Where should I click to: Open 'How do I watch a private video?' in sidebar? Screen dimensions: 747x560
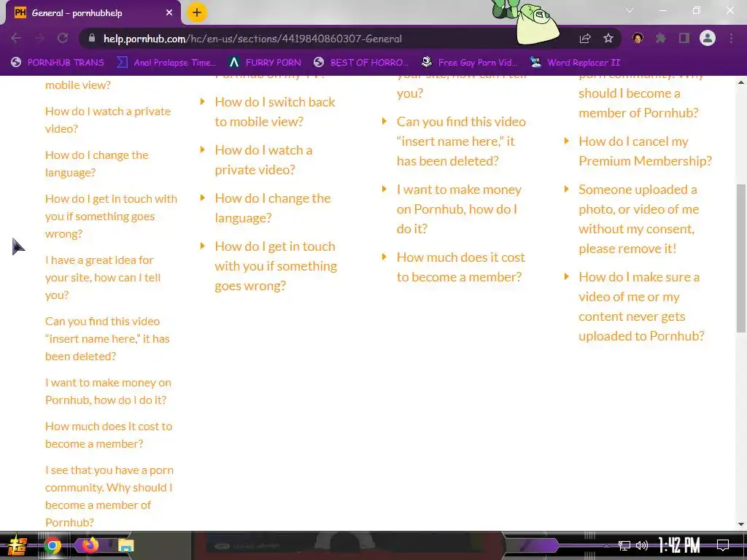pos(108,120)
